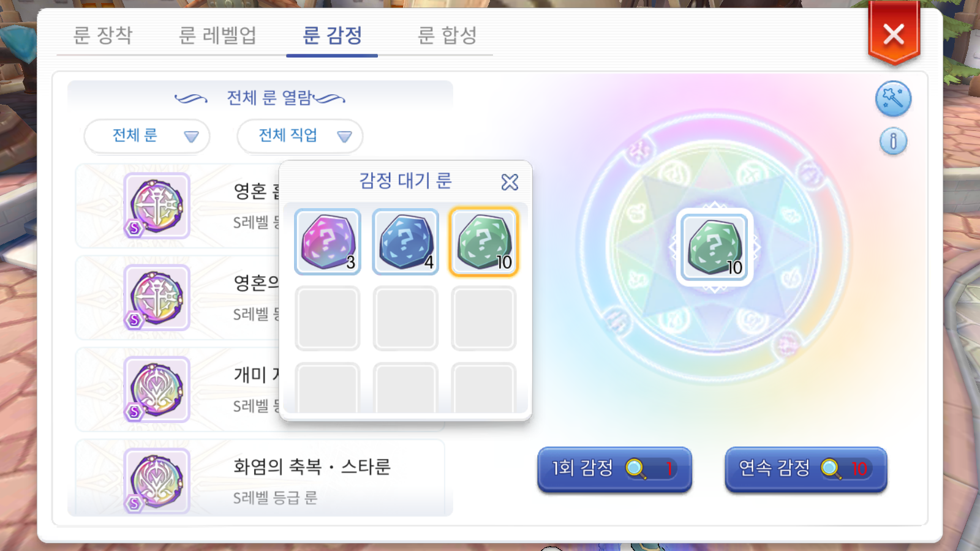The image size is (980, 551).
Task: Click the green rune in the magic circle
Action: click(715, 247)
